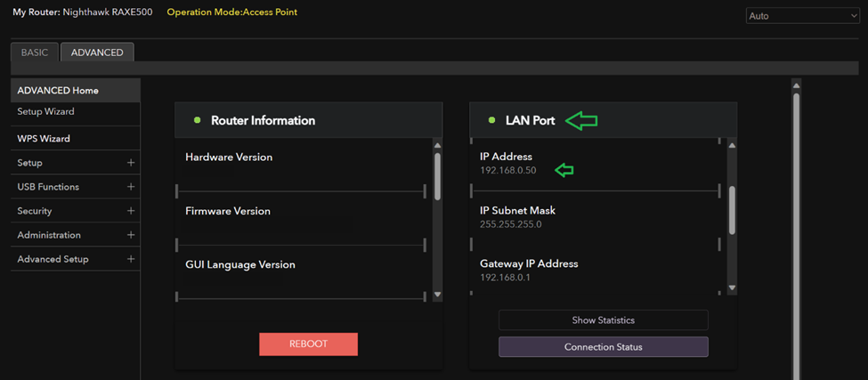Switch to the BASIC tab
This screenshot has width=868, height=380.
coord(35,53)
